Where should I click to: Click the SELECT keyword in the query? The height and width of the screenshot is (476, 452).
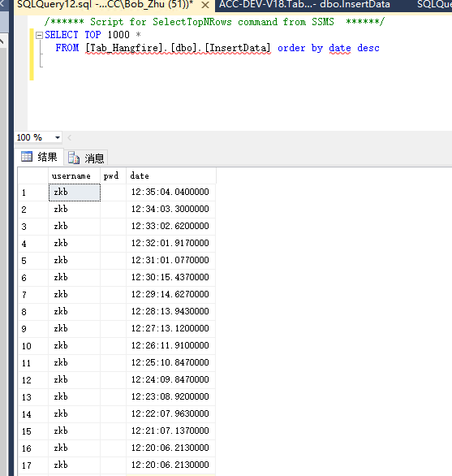[62, 35]
